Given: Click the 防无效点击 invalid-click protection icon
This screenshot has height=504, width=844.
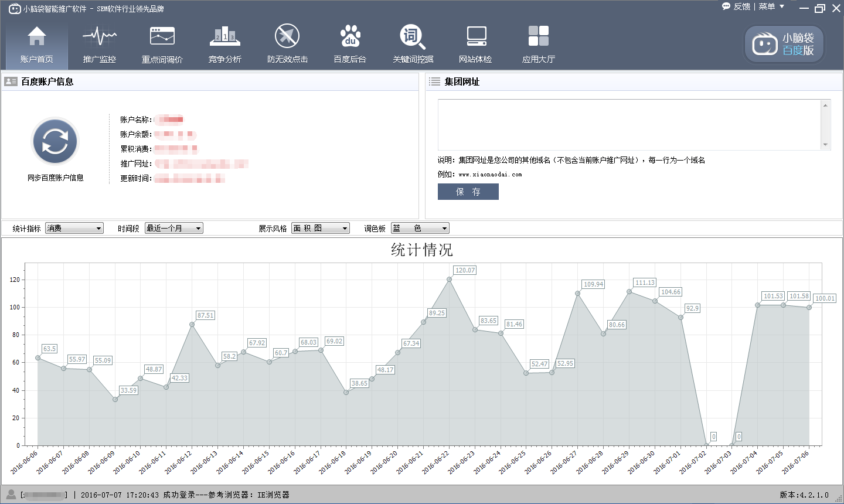Looking at the screenshot, I should click(287, 45).
